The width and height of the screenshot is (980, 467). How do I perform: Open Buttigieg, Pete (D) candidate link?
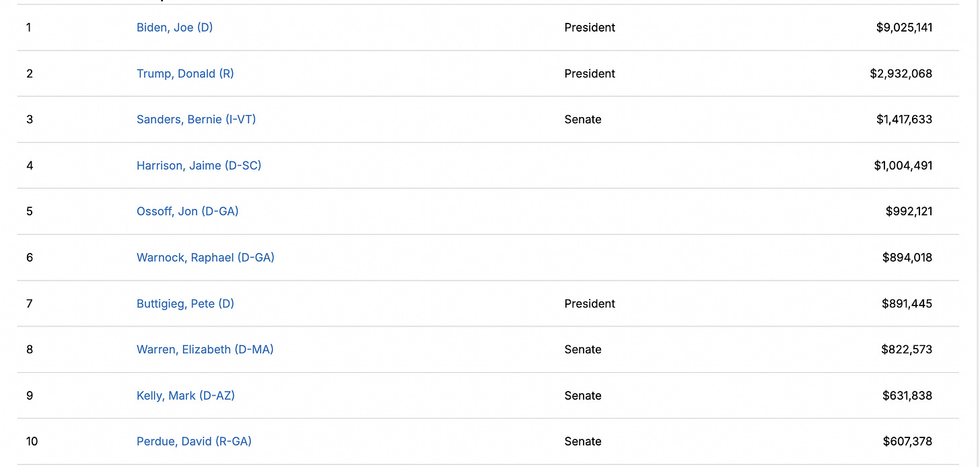click(185, 303)
